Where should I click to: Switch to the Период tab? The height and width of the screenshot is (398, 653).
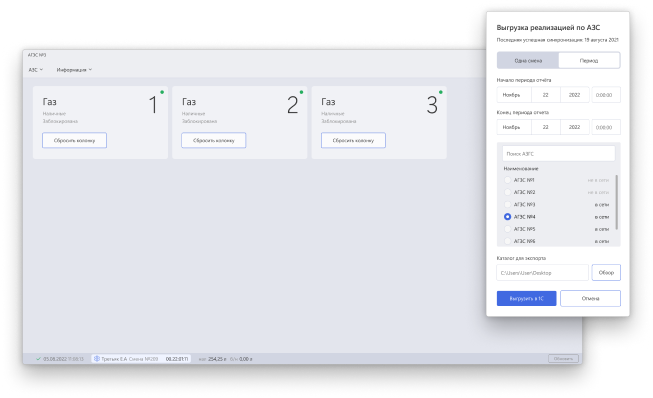pos(589,60)
